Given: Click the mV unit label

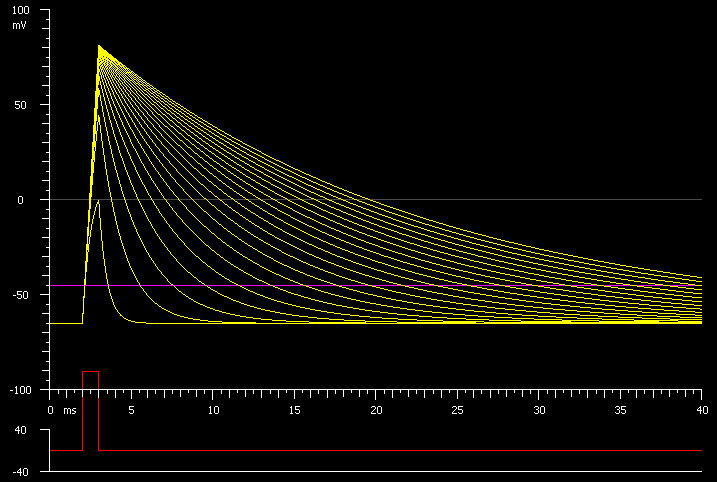Looking at the screenshot, I should point(20,25).
